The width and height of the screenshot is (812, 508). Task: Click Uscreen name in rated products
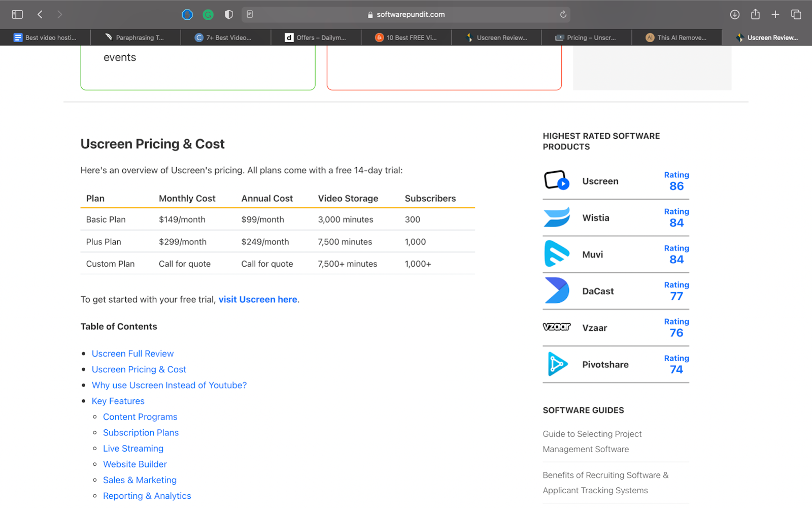600,181
